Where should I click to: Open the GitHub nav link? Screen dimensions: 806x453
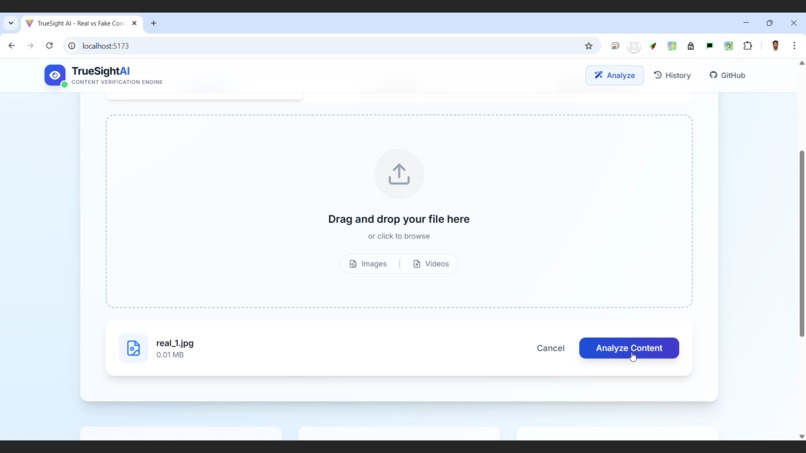pyautogui.click(x=727, y=75)
